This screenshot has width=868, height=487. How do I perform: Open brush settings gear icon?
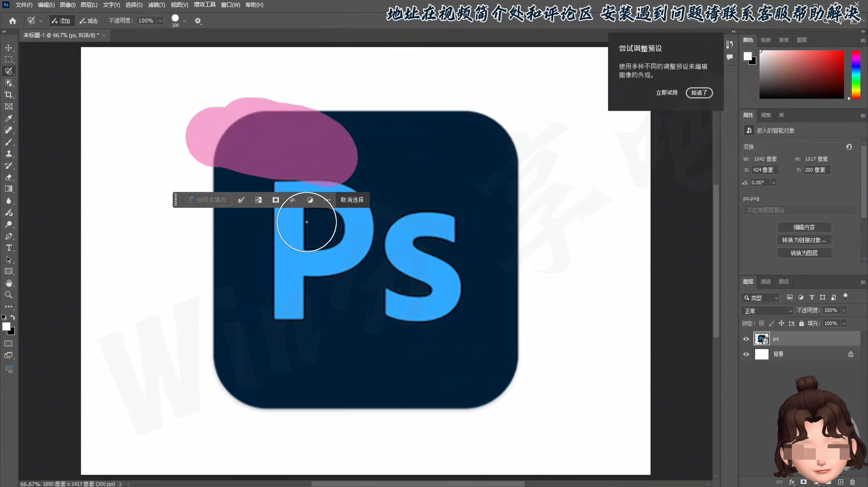(198, 21)
